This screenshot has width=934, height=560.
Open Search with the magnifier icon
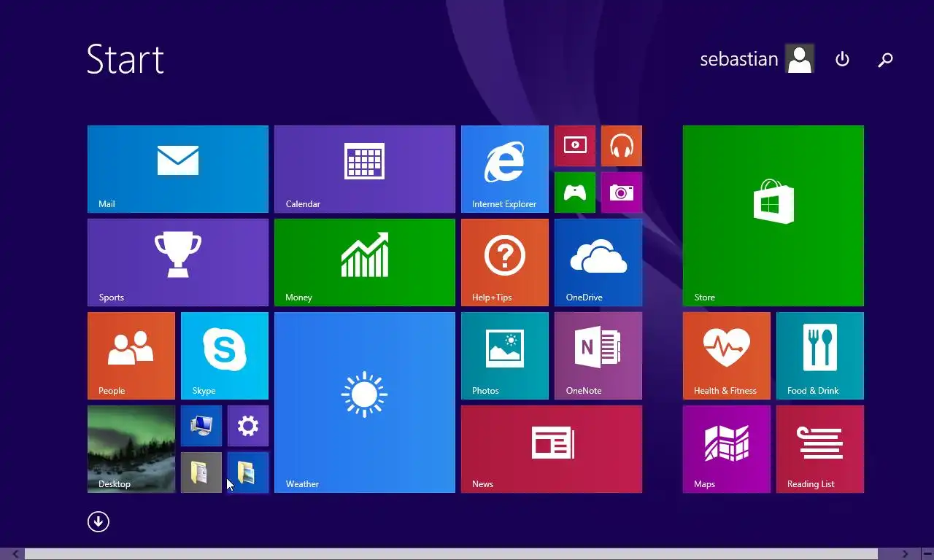pyautogui.click(x=885, y=60)
